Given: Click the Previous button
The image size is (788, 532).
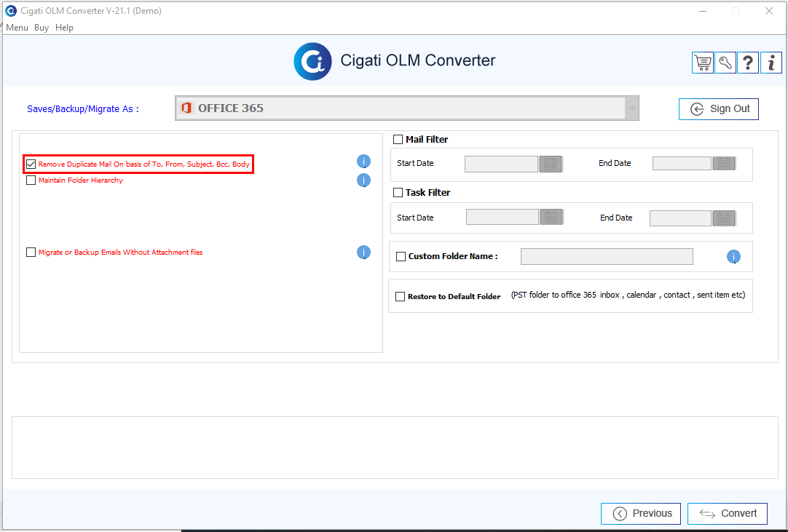Looking at the screenshot, I should [x=641, y=513].
